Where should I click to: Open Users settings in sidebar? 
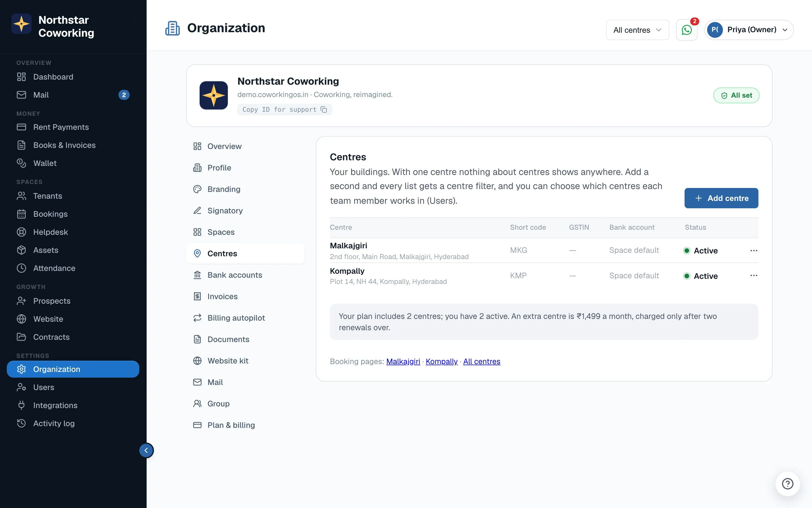(x=73, y=387)
